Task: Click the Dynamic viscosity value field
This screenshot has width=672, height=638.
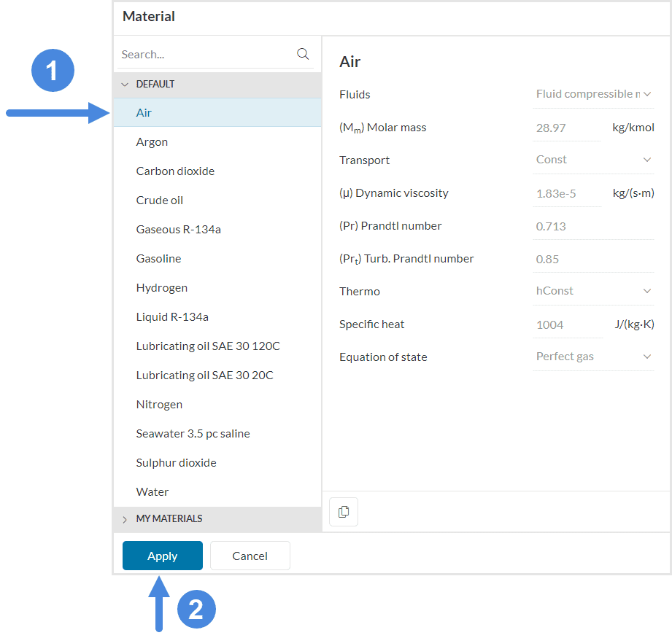Action: [566, 193]
